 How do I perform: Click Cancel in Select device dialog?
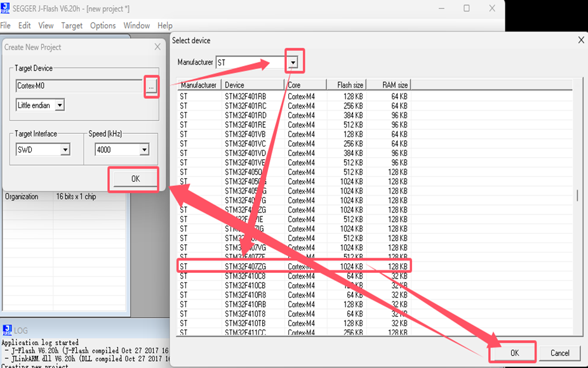coord(559,353)
